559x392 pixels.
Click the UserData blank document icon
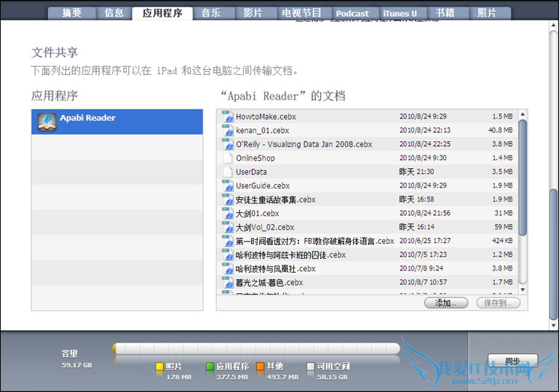coord(227,172)
